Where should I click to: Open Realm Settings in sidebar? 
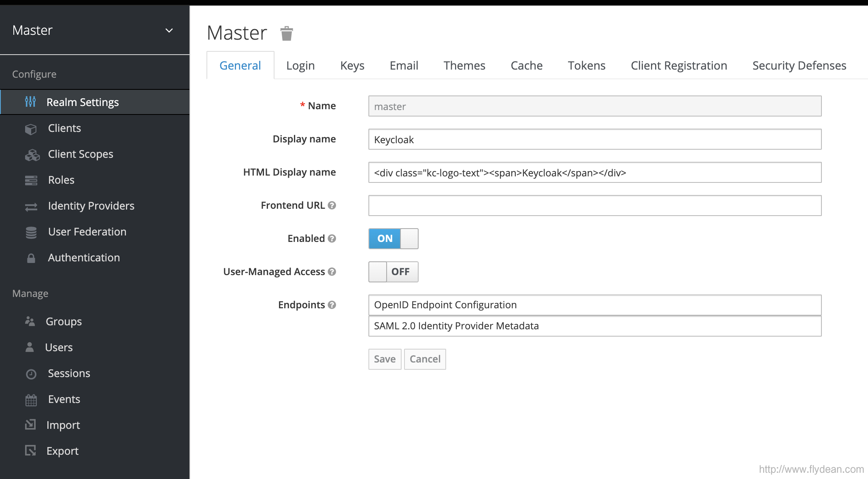click(x=95, y=102)
